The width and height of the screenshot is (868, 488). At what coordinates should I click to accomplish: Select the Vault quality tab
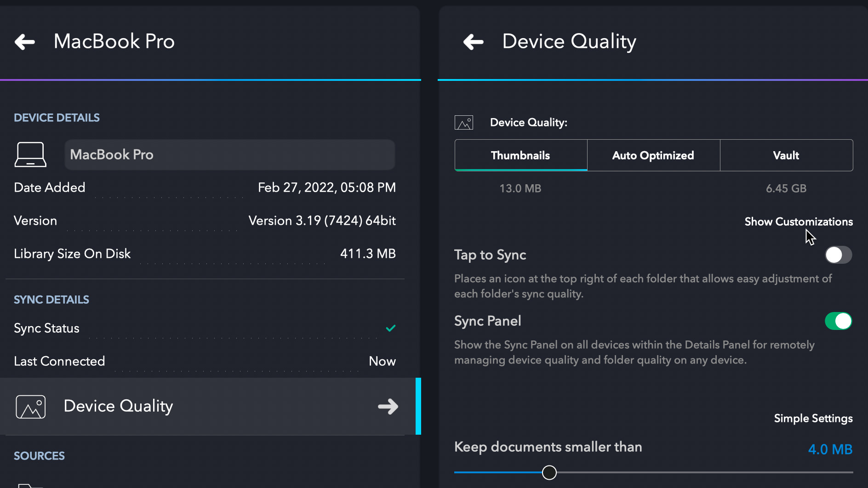[786, 155]
